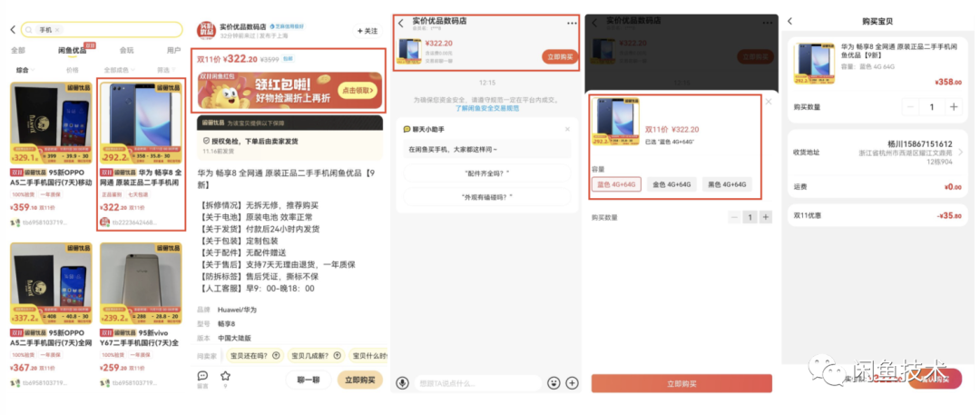Open the emoji picker in the chat bar

click(x=554, y=382)
